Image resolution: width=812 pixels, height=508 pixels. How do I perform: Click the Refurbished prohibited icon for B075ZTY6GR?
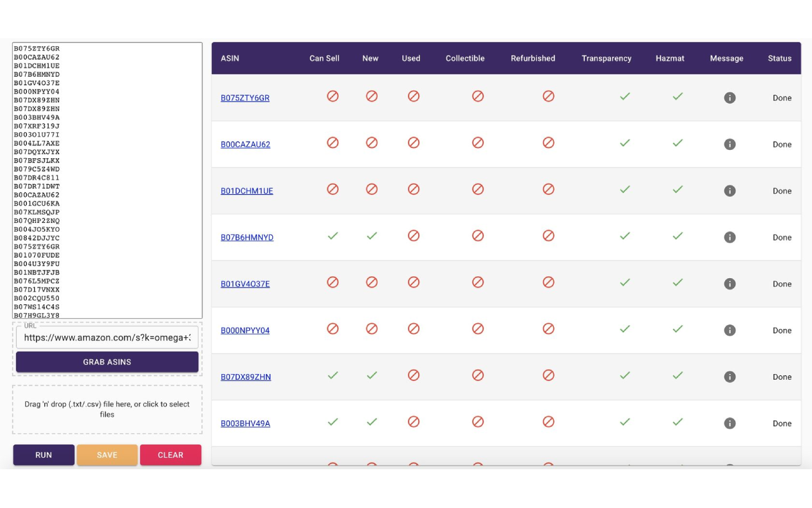pyautogui.click(x=548, y=96)
